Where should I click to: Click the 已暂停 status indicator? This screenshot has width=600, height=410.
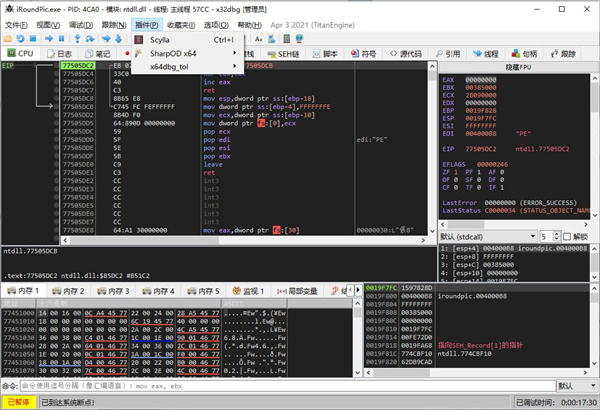pos(19,401)
